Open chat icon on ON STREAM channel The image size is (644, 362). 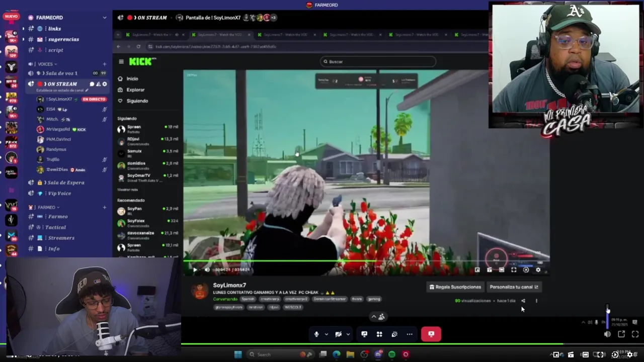[92, 84]
